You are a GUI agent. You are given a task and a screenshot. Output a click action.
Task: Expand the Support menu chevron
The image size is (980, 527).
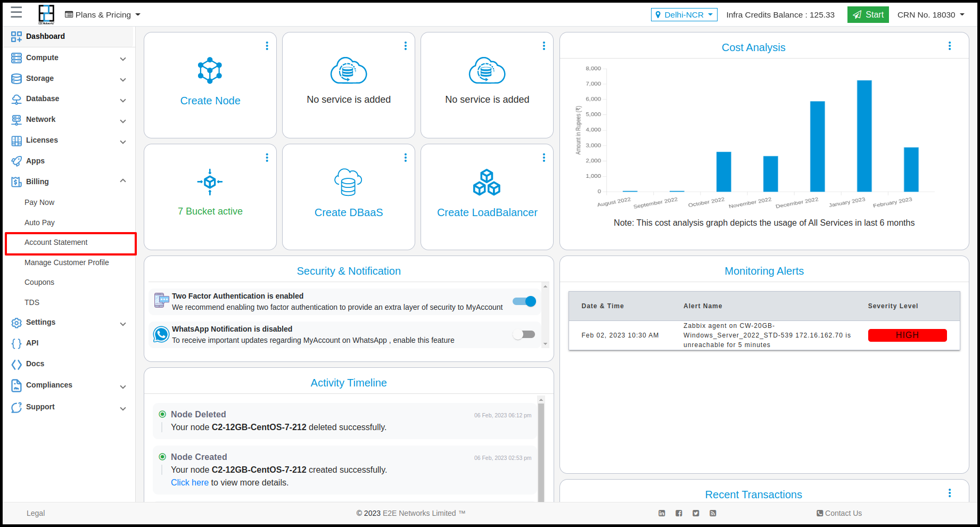(123, 408)
